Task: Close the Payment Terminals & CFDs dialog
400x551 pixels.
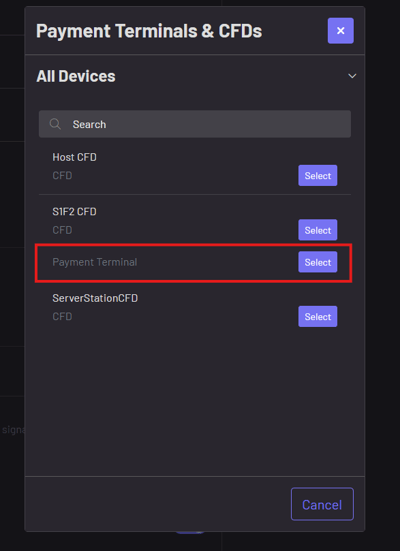Action: (x=341, y=31)
